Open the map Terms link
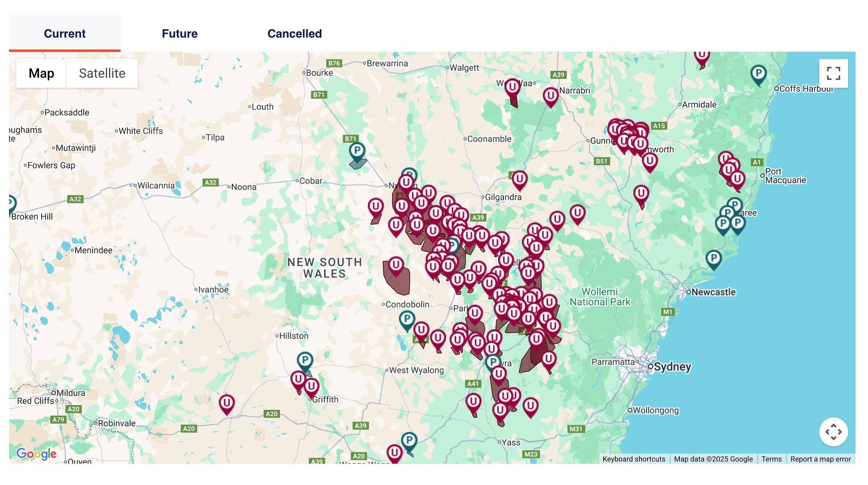 point(771,459)
